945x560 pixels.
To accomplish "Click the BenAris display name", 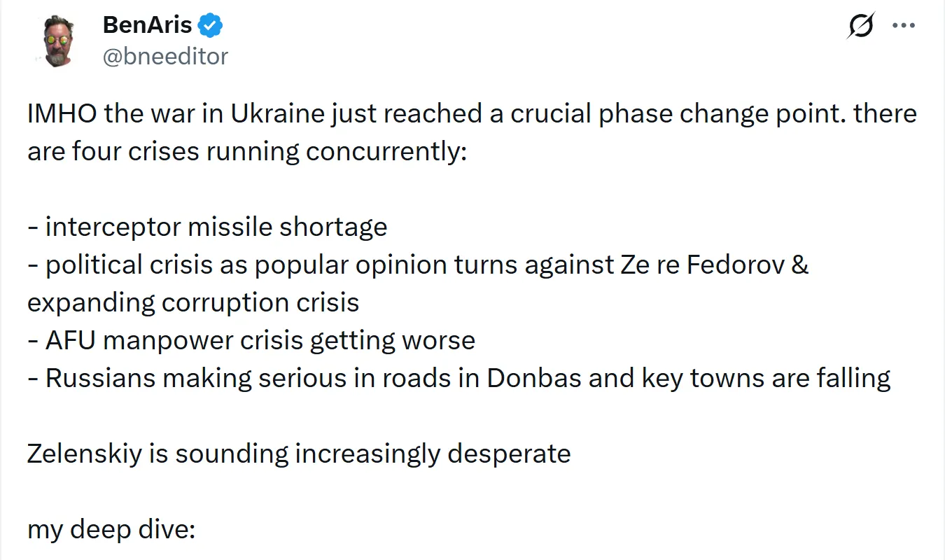I will coord(147,26).
